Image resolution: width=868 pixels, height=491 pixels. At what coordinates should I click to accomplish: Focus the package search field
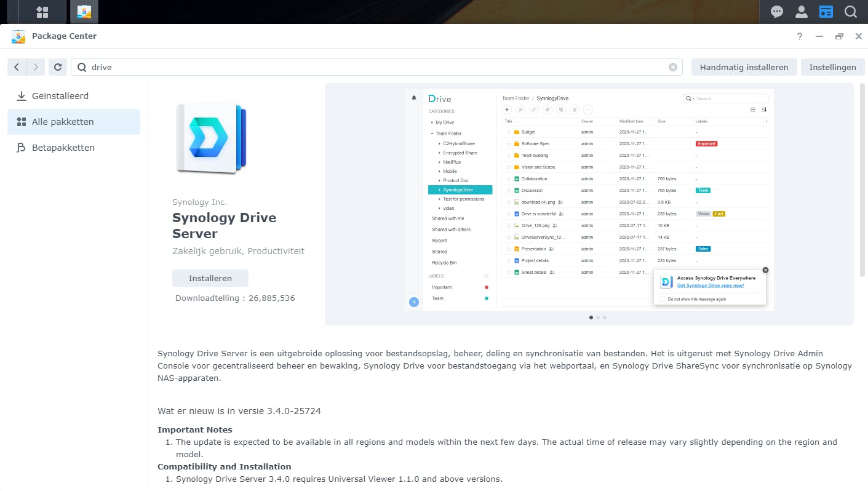coord(376,67)
